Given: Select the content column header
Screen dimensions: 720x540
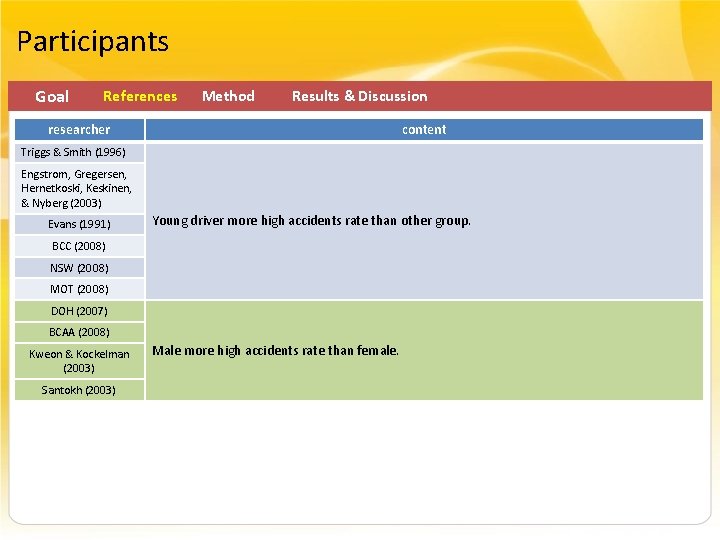Looking at the screenshot, I should click(424, 129).
